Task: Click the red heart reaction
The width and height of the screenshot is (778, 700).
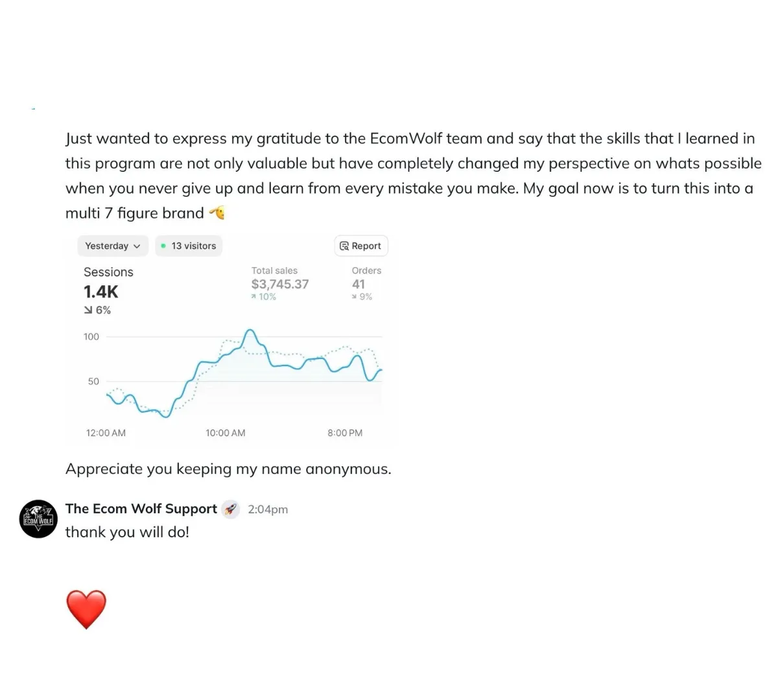Action: click(x=86, y=609)
